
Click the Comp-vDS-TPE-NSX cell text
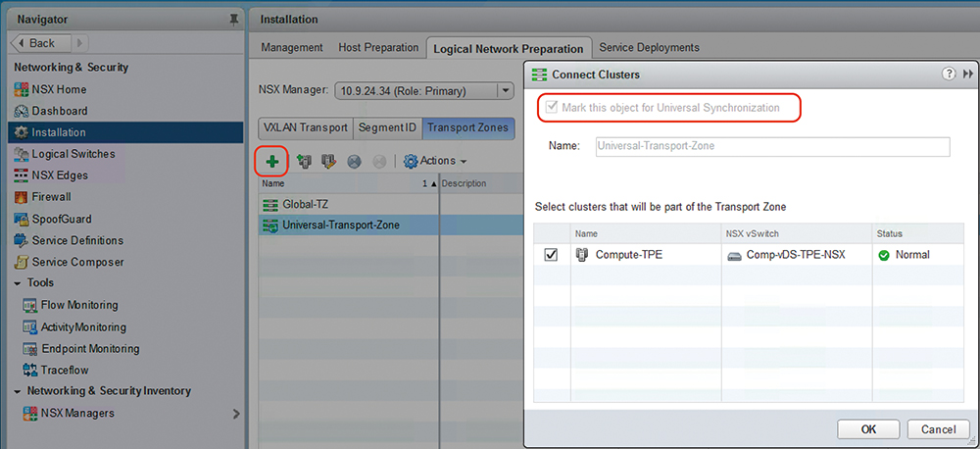(x=796, y=255)
